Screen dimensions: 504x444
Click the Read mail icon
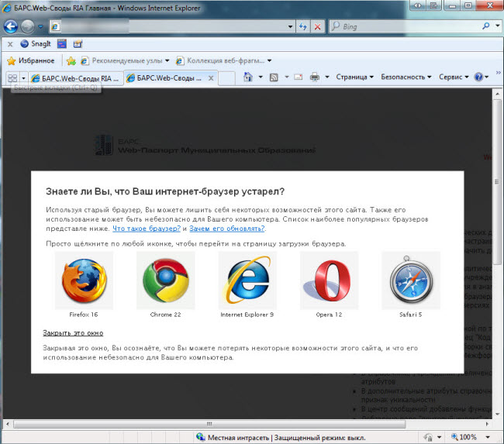[x=299, y=77]
